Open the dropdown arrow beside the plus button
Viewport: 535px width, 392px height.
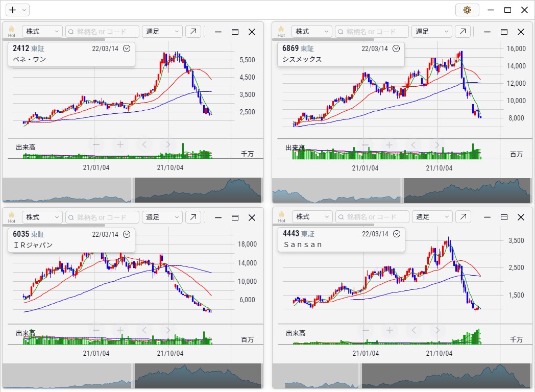pos(24,10)
